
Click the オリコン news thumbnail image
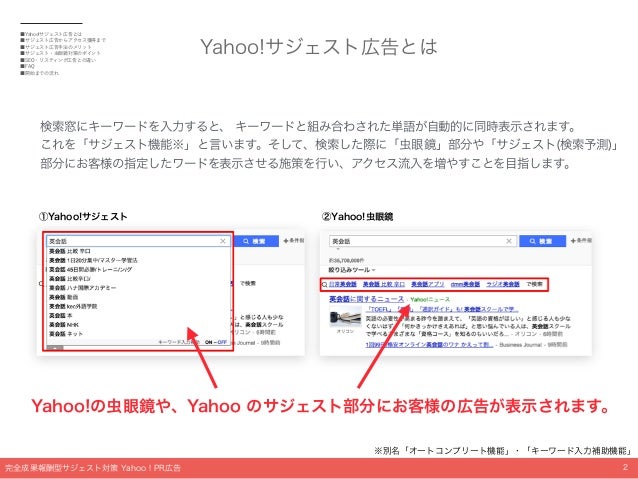(x=345, y=317)
